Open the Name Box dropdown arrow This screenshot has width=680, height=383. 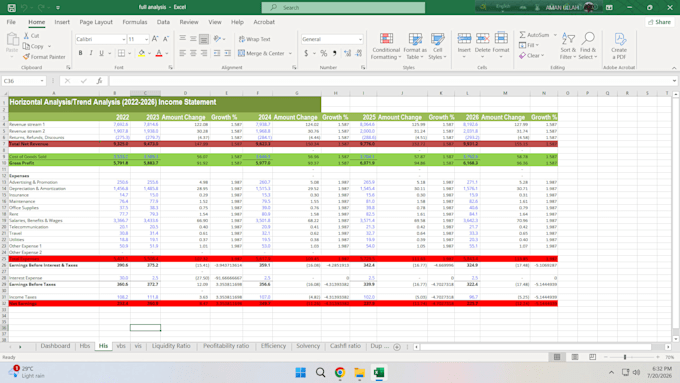(x=42, y=81)
